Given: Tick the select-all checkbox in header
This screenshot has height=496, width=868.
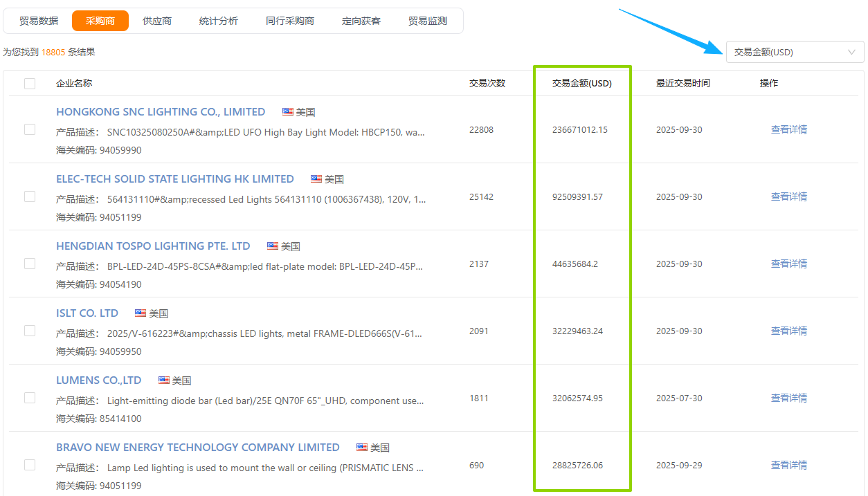Looking at the screenshot, I should 30,84.
